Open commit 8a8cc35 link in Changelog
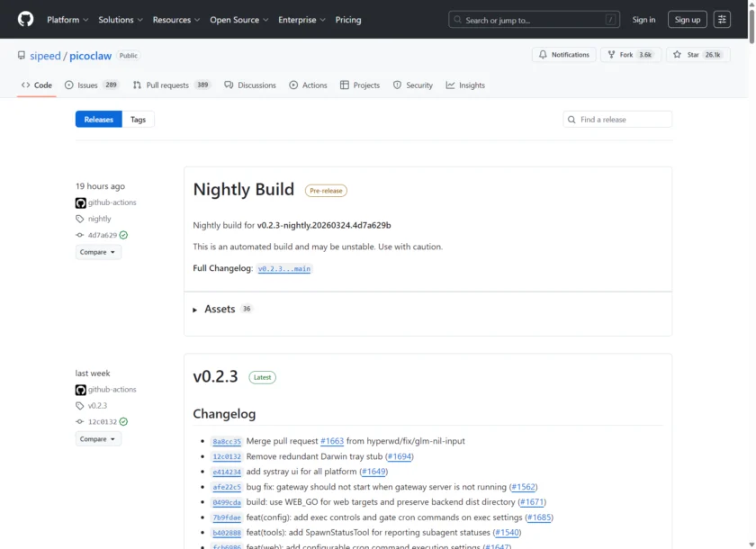The image size is (756, 549). tap(227, 442)
